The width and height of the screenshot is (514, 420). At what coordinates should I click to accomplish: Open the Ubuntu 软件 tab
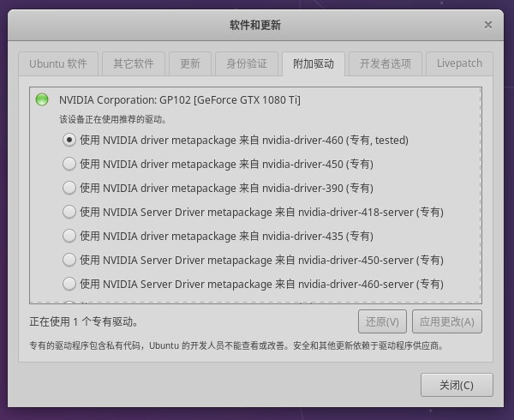58,63
